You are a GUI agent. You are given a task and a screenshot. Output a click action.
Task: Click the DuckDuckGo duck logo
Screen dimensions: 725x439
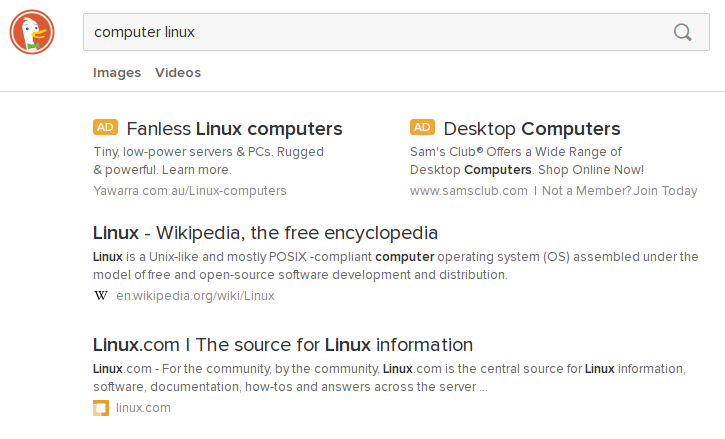click(32, 32)
